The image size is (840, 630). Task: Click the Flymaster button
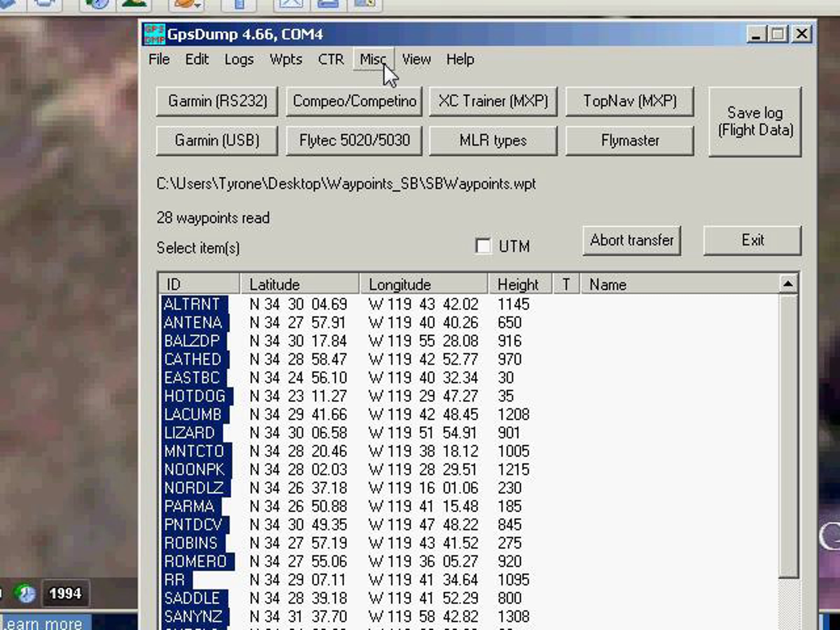[x=630, y=140]
